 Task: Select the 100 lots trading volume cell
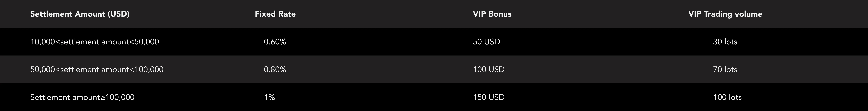[x=727, y=97]
